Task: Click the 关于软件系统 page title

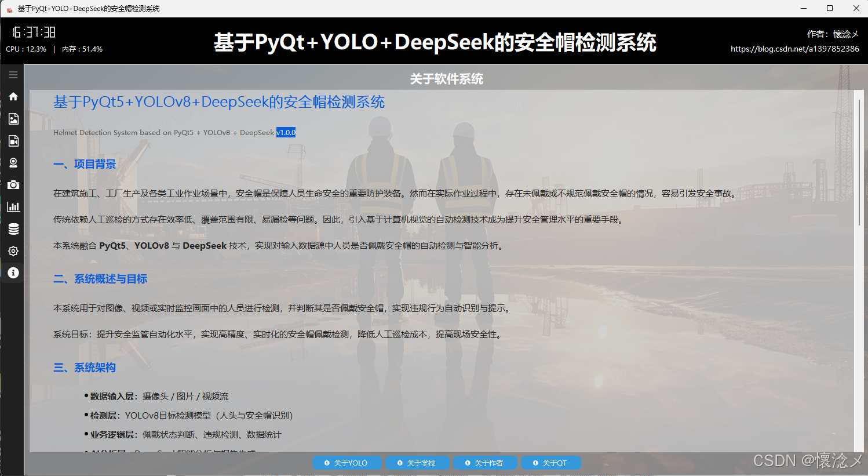Action: pos(446,79)
